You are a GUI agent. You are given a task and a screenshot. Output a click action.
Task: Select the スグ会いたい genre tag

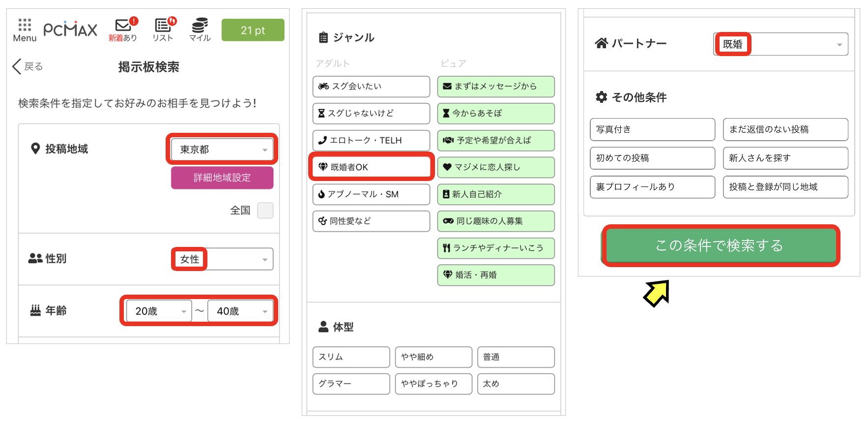click(371, 87)
